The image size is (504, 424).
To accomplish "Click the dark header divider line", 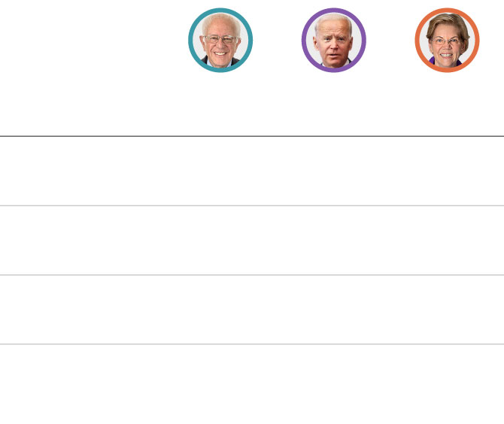I will click(252, 136).
